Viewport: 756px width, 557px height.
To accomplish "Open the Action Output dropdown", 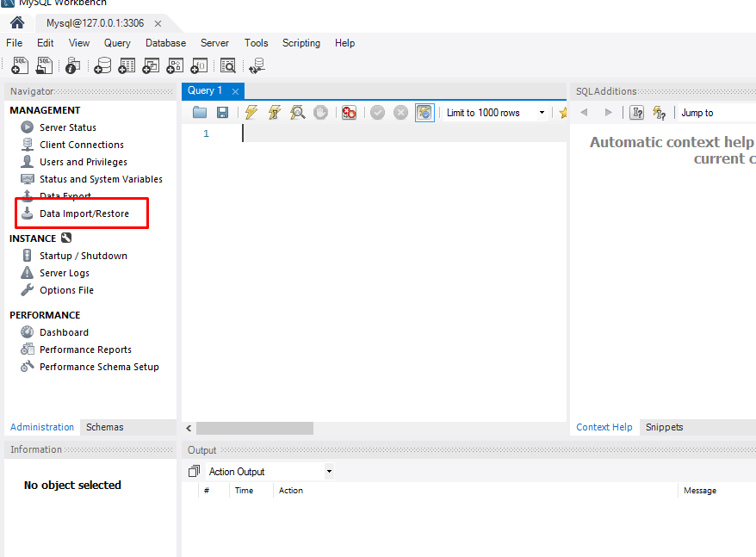I will point(329,472).
